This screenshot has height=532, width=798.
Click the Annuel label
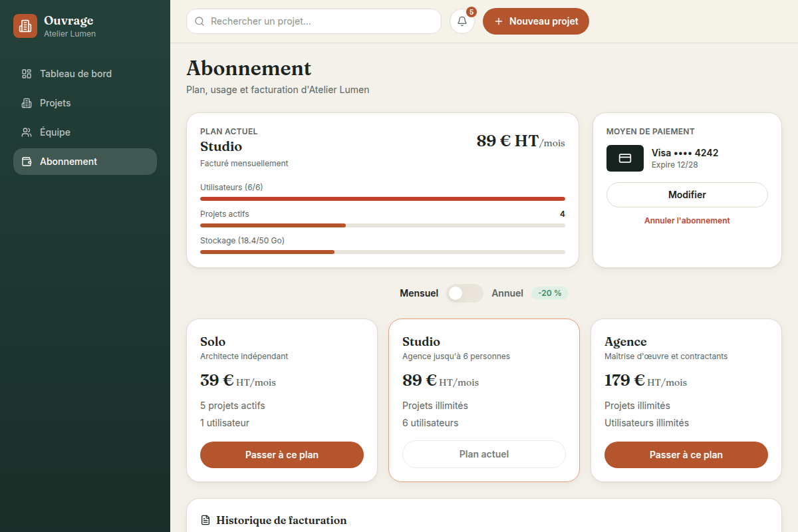pyautogui.click(x=507, y=293)
